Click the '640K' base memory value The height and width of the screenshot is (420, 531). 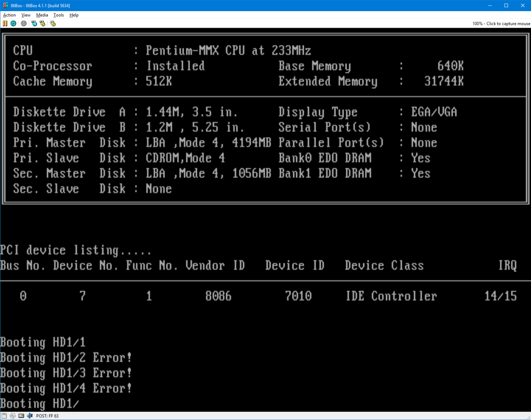coord(450,66)
